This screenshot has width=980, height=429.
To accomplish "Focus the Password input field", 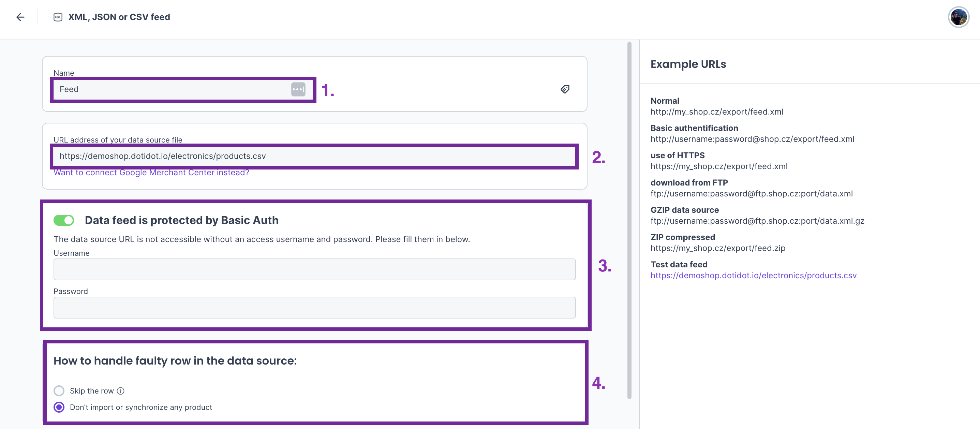I will (x=314, y=307).
